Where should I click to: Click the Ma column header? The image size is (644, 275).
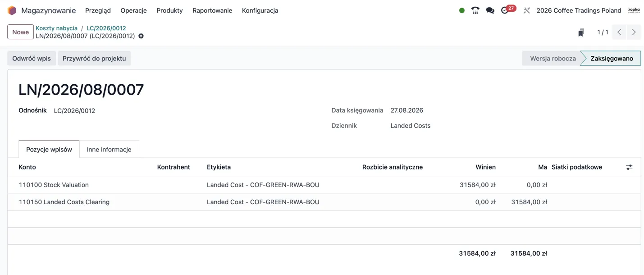click(543, 167)
